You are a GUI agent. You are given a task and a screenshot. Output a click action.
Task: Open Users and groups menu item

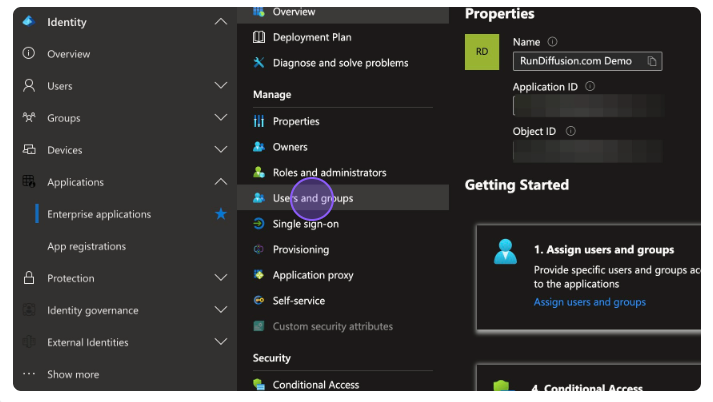(312, 198)
